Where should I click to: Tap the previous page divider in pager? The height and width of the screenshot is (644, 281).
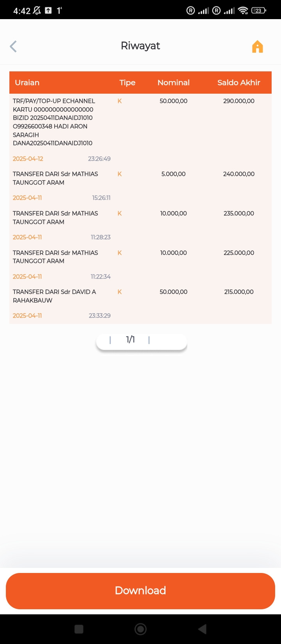110,340
